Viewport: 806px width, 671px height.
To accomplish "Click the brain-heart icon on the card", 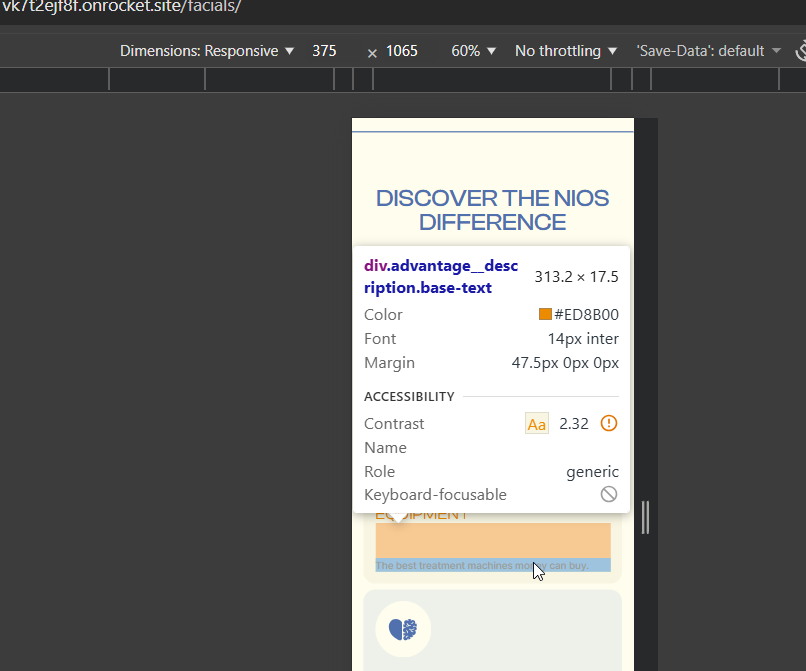I will tap(403, 629).
